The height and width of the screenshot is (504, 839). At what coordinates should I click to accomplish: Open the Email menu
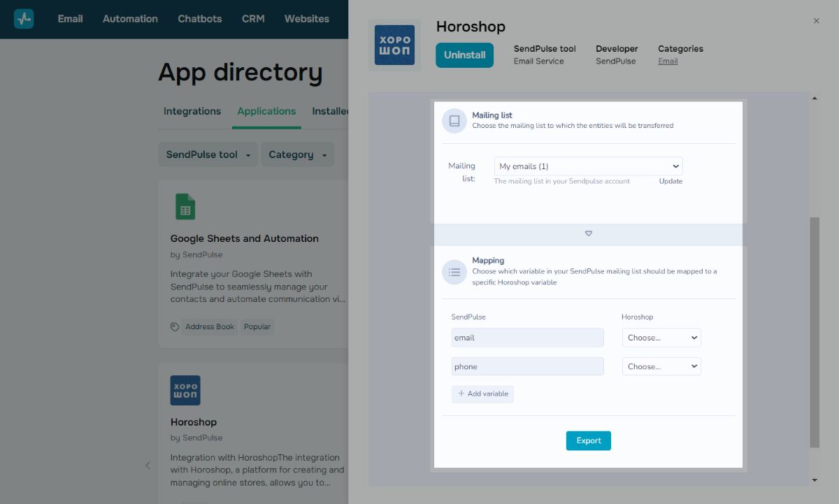point(70,19)
